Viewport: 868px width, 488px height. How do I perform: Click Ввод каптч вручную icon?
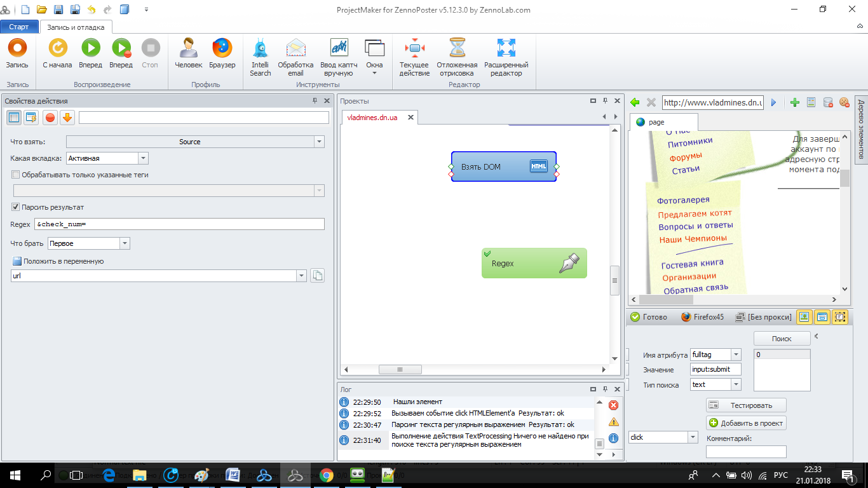tap(339, 48)
